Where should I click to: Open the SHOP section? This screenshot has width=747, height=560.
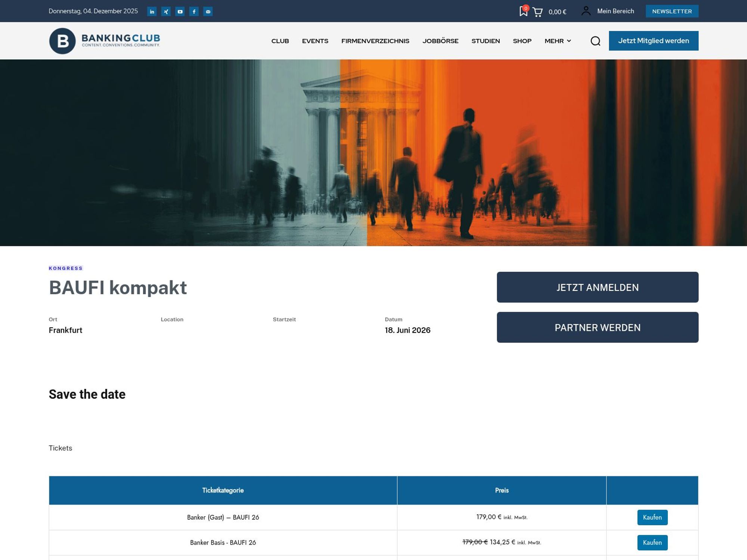pyautogui.click(x=522, y=41)
